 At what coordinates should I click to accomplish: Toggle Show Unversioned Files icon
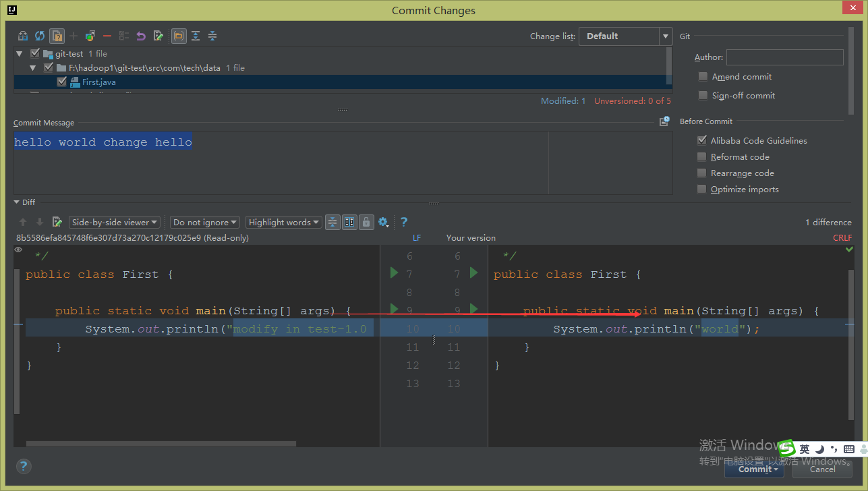click(x=57, y=36)
